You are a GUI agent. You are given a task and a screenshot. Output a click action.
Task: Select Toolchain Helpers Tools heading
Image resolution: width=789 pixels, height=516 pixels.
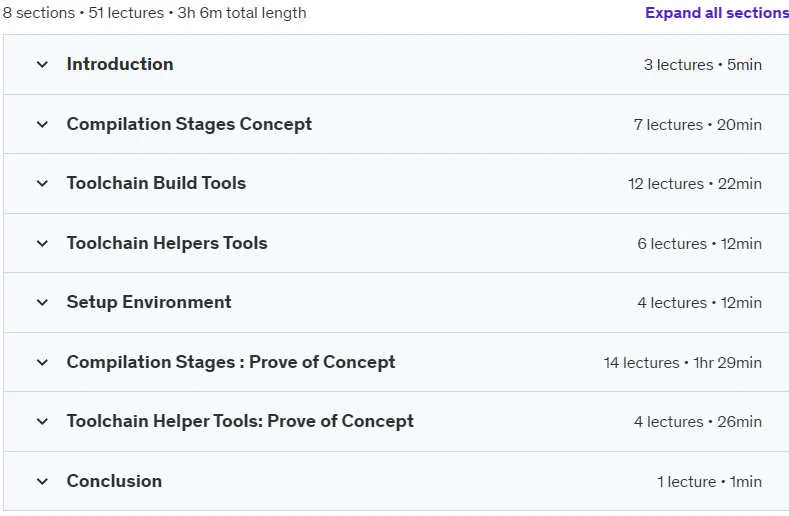[x=167, y=243]
